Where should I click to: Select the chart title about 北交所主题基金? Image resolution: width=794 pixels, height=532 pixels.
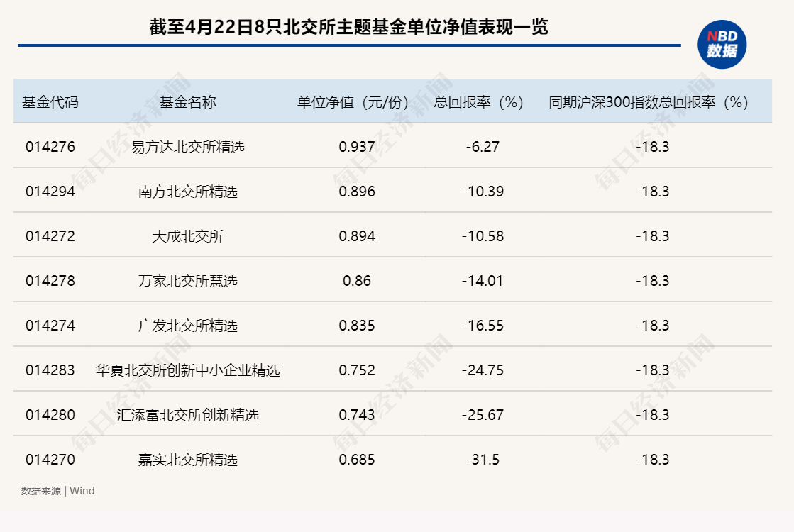[349, 28]
